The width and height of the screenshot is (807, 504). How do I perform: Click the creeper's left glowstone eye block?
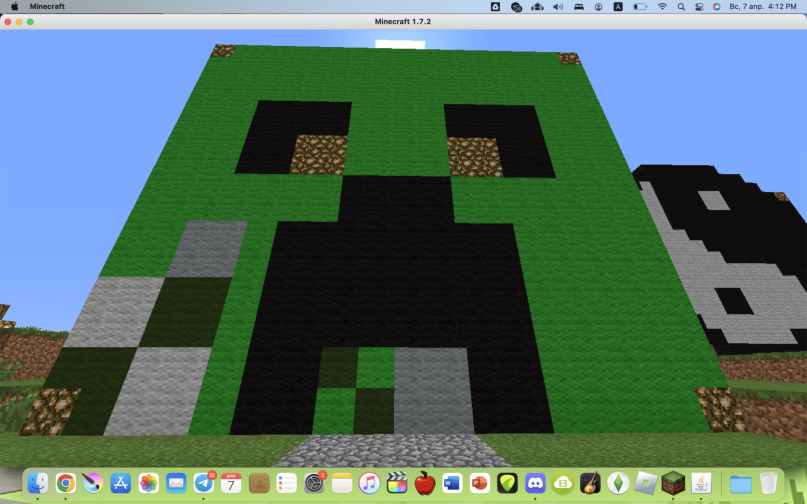(x=319, y=154)
